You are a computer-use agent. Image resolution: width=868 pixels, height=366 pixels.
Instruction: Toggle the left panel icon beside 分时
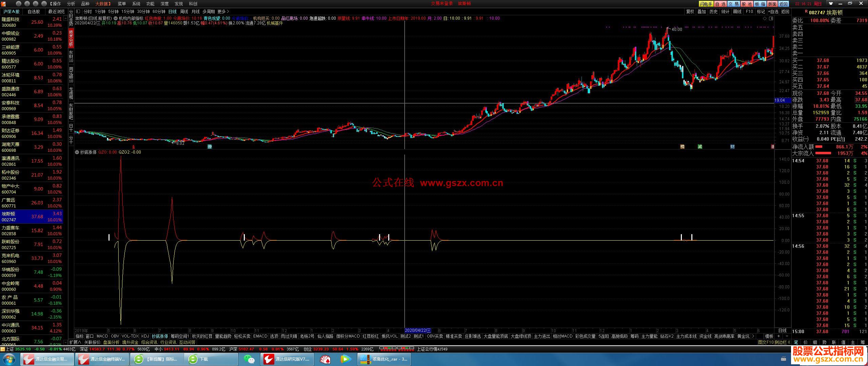tap(78, 12)
